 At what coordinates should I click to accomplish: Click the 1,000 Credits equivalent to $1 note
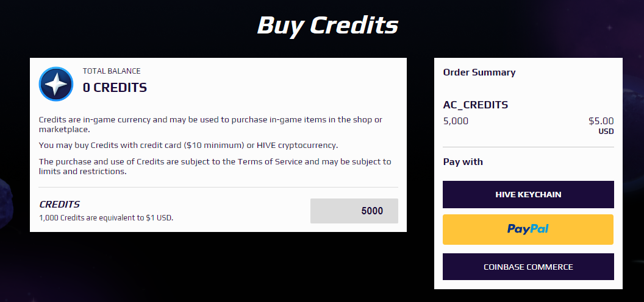[106, 217]
